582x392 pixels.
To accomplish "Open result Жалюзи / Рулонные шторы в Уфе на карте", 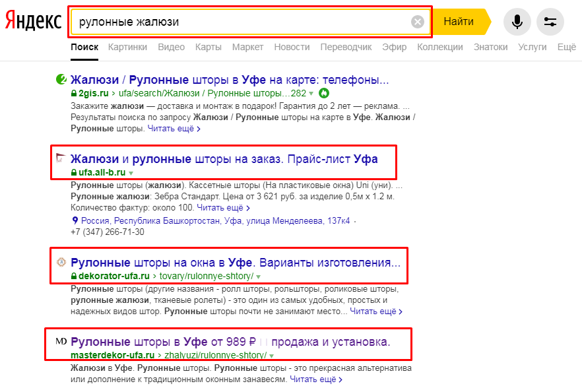I will (230, 80).
